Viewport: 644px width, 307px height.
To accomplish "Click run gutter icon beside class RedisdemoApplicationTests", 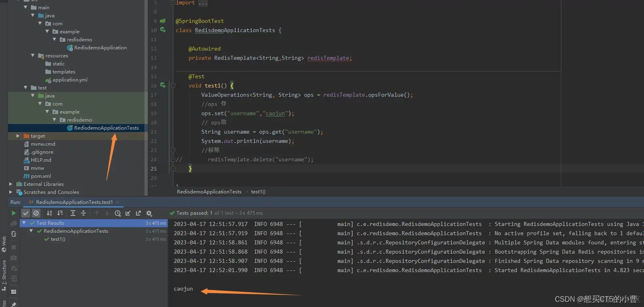I will [163, 30].
